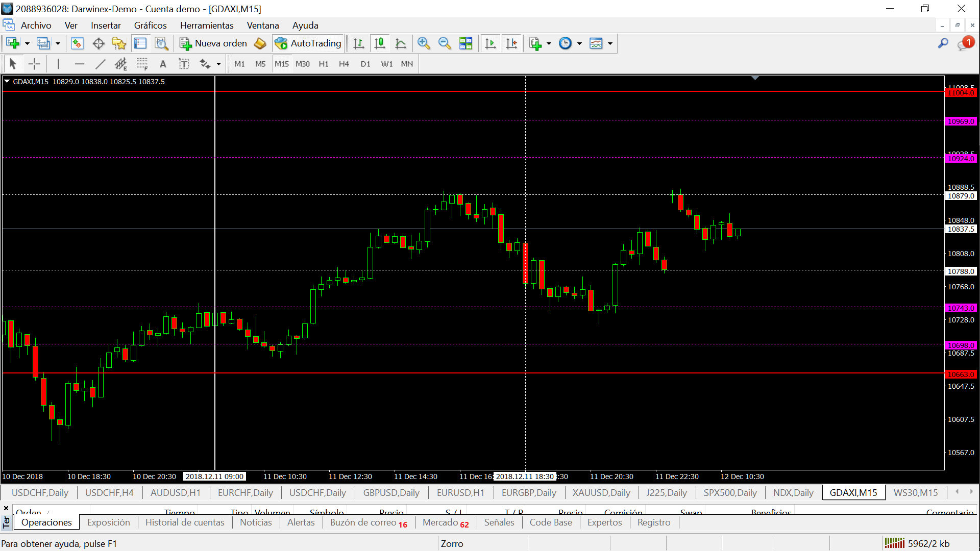Screen dimensions: 980x551
Task: Switch to the SPX500,Daily chart tab
Action: click(729, 492)
